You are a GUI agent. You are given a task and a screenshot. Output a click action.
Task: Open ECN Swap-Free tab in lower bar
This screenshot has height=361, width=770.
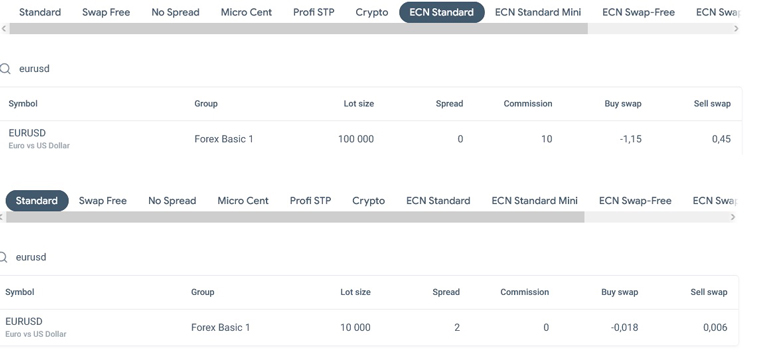635,201
